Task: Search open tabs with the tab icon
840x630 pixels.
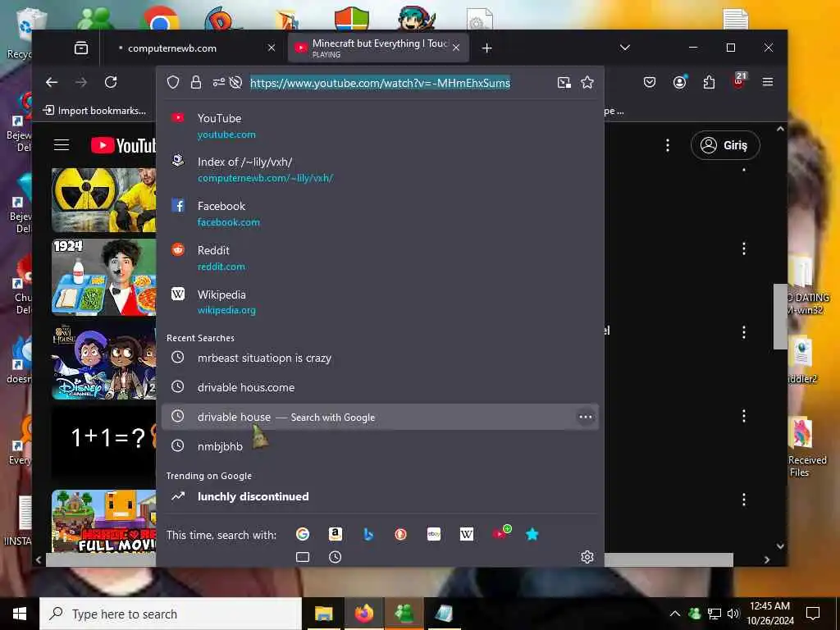Action: [x=303, y=557]
